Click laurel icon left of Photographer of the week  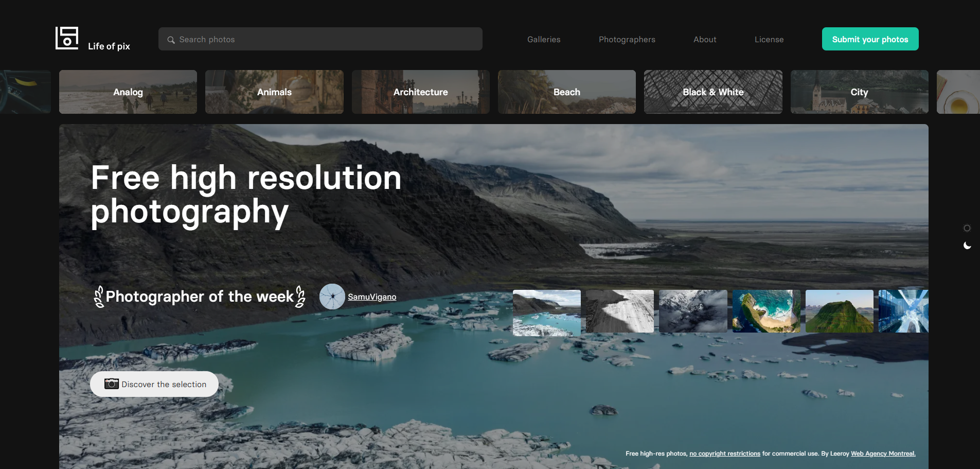99,297
